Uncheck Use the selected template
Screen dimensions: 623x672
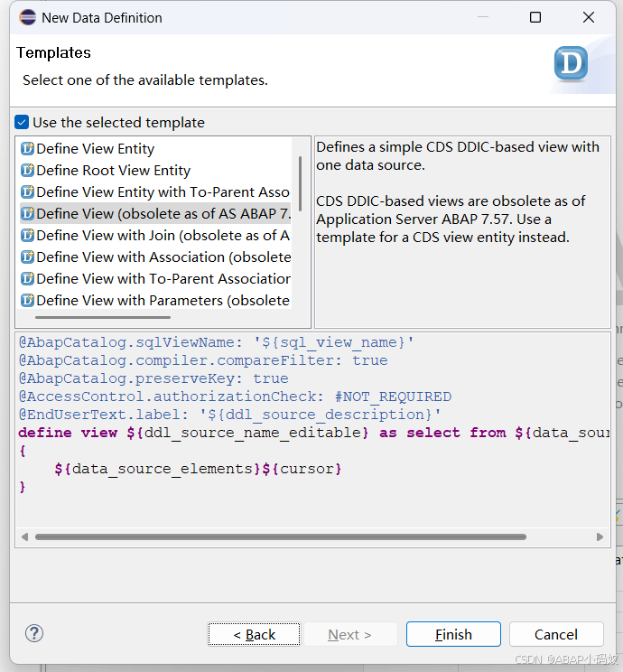(22, 122)
